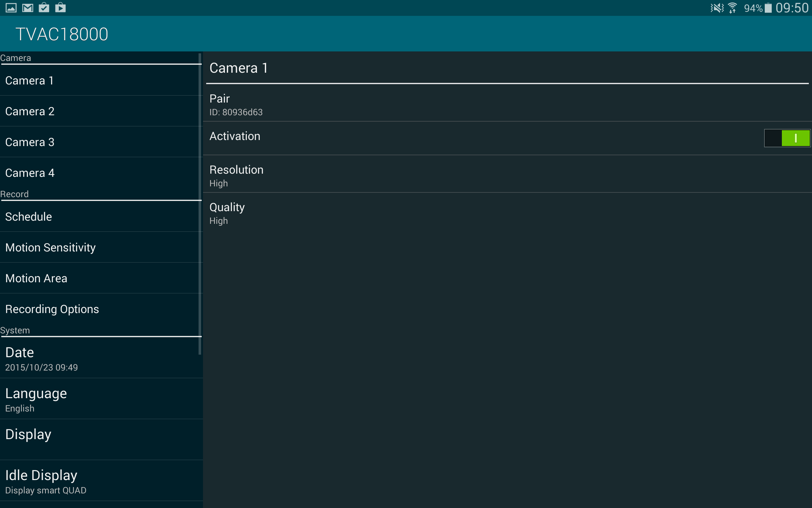Tap the Play Store notification icon
Viewport: 812px width, 508px height.
tap(60, 8)
